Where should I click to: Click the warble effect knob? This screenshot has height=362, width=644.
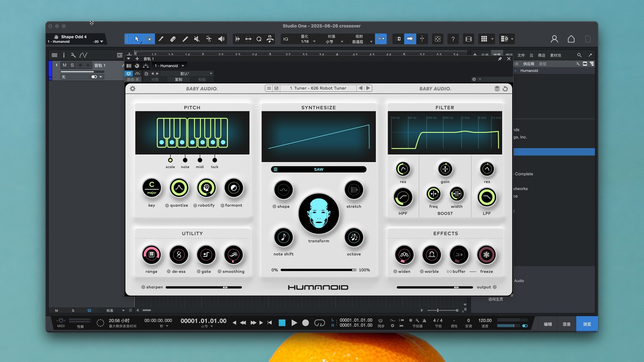tap(432, 255)
